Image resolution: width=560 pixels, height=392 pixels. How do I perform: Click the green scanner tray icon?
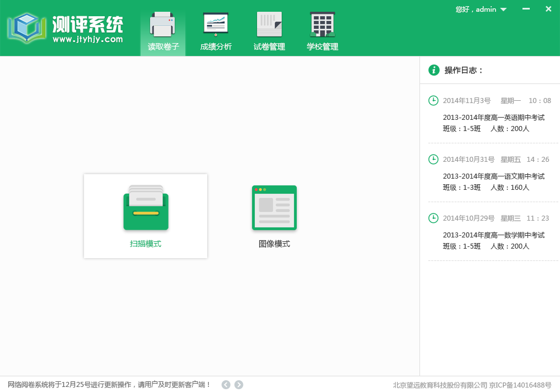point(146,207)
